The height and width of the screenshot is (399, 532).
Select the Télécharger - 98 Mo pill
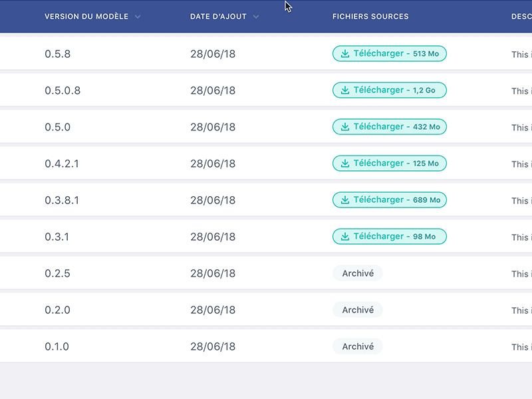click(x=389, y=236)
